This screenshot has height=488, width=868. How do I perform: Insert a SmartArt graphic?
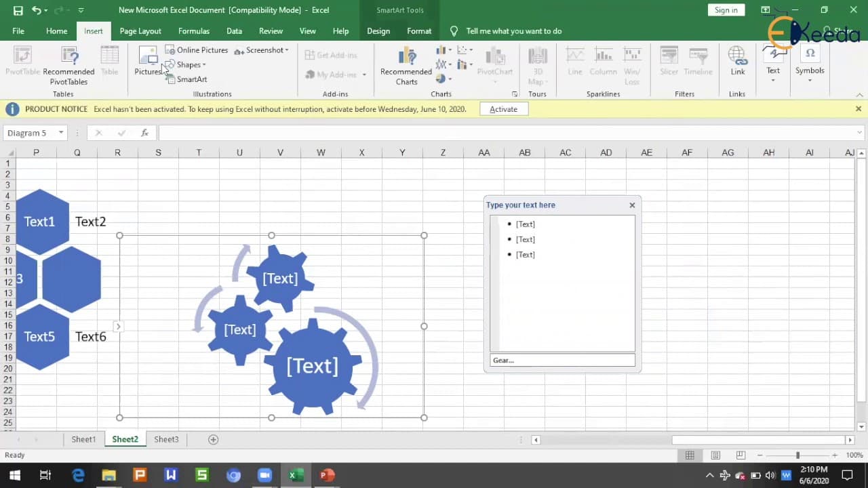click(x=186, y=79)
